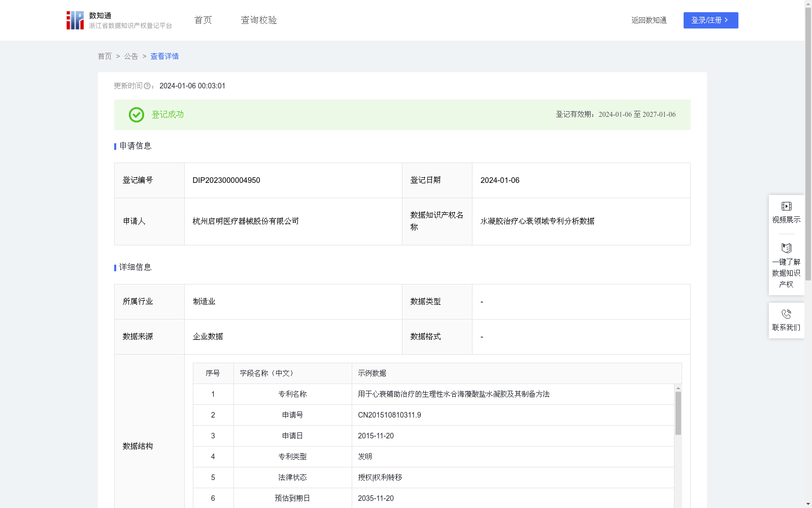Click 查看详情 breadcrumb item
This screenshot has width=812, height=508.
pyautogui.click(x=164, y=56)
